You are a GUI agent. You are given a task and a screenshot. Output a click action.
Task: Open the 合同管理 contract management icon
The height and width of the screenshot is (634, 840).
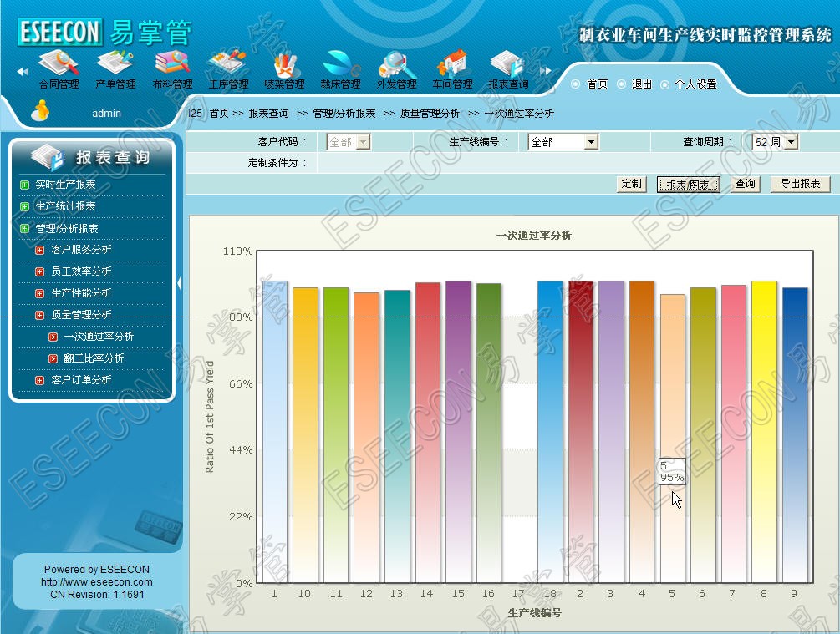59,65
